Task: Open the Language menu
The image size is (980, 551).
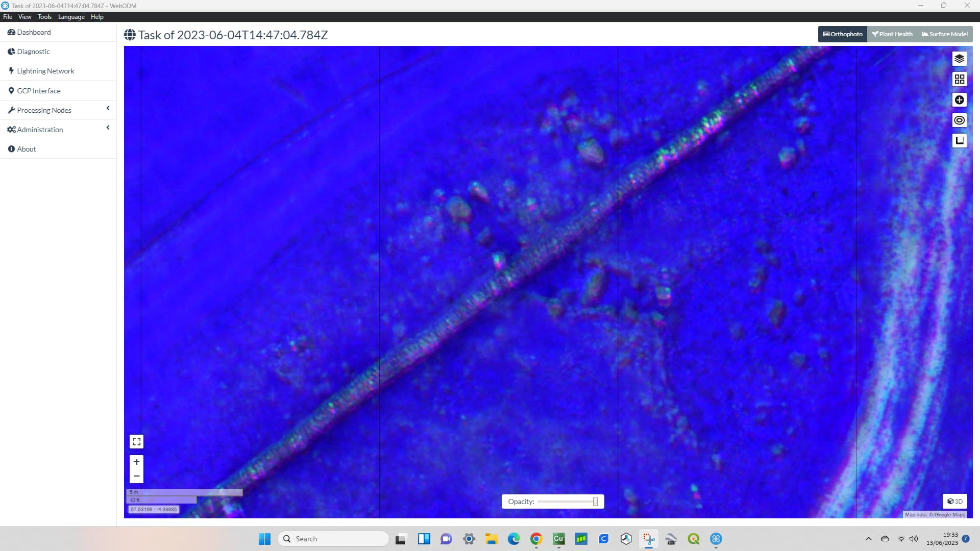Action: (71, 17)
